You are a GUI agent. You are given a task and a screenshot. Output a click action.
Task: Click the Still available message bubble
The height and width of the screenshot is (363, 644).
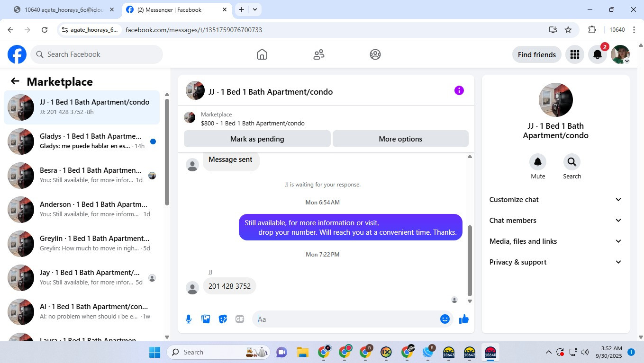pos(351,227)
